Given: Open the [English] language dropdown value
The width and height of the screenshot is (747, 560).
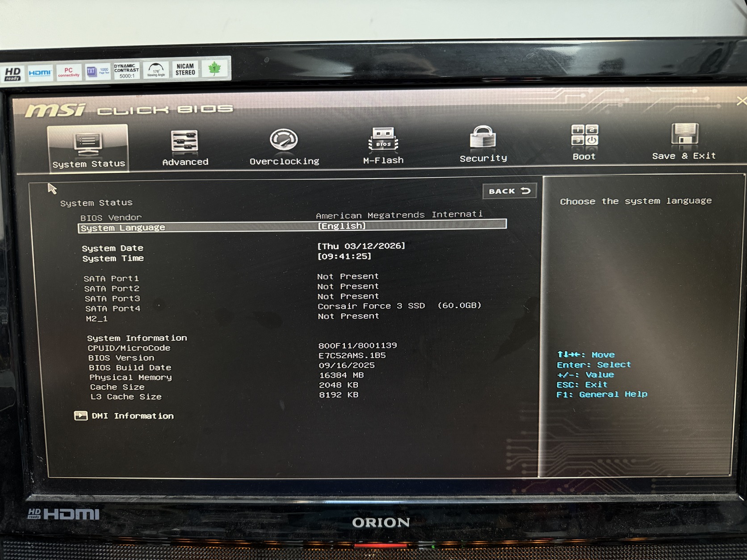Looking at the screenshot, I should pos(342,226).
